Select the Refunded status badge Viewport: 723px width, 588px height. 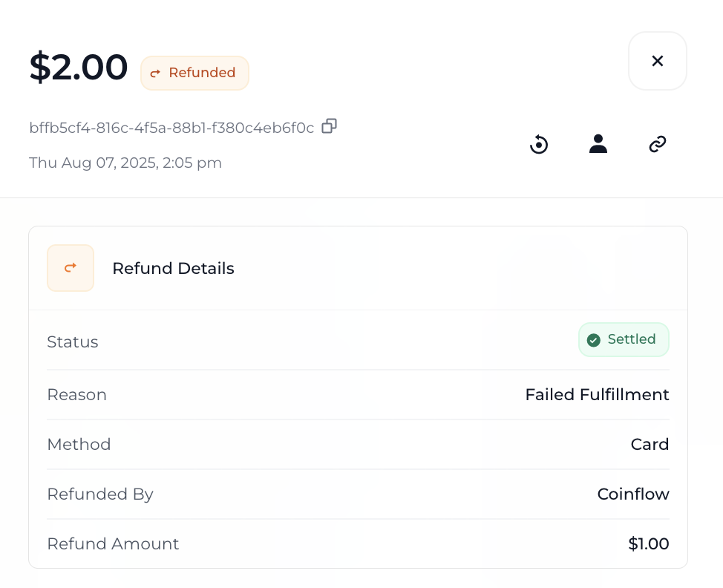pos(194,73)
